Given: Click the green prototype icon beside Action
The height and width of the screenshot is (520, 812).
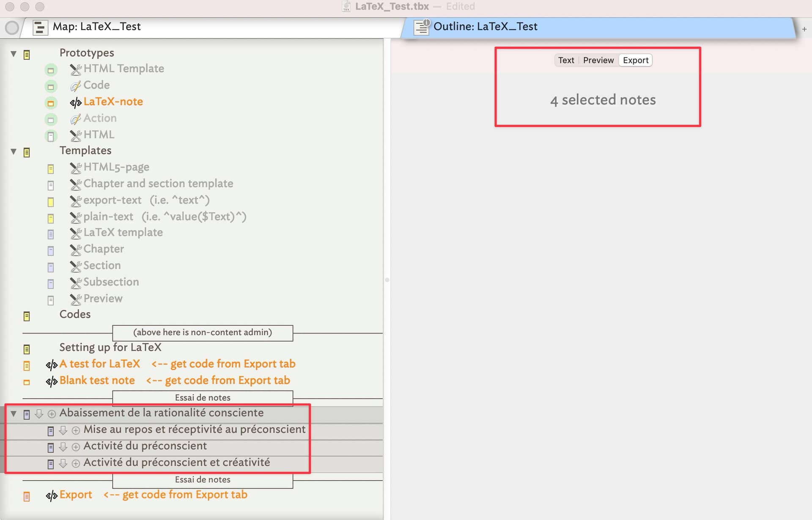Looking at the screenshot, I should coord(51,120).
